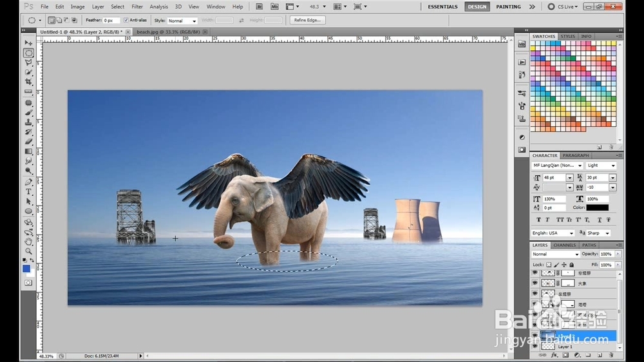Click the black text Color swatch
The image size is (644, 362).
(x=598, y=208)
